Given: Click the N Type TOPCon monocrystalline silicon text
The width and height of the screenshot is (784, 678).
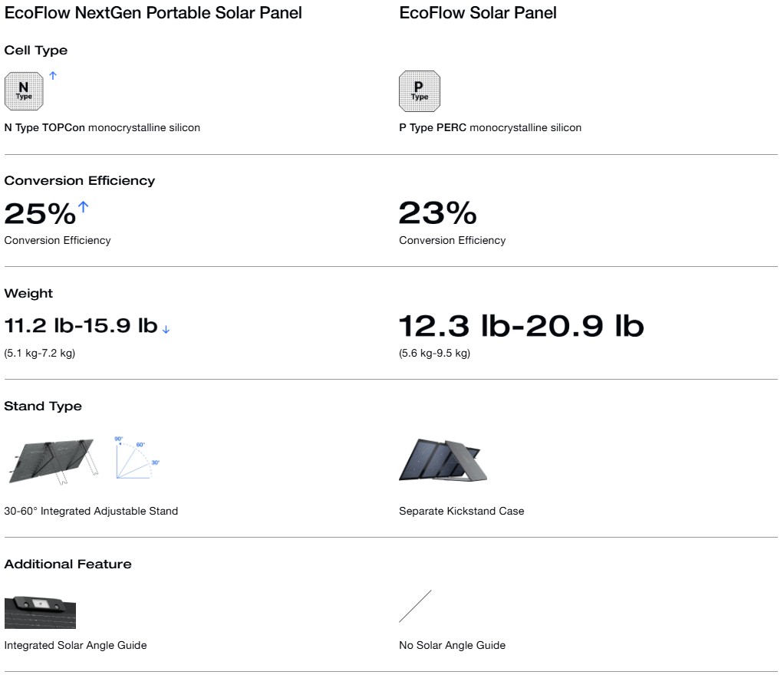Looking at the screenshot, I should coord(102,128).
